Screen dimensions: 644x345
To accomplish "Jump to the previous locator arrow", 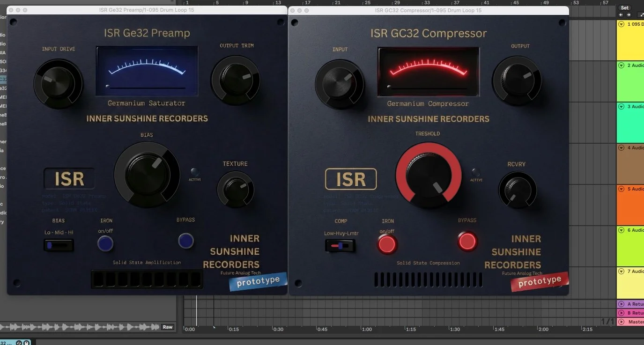I will (621, 15).
